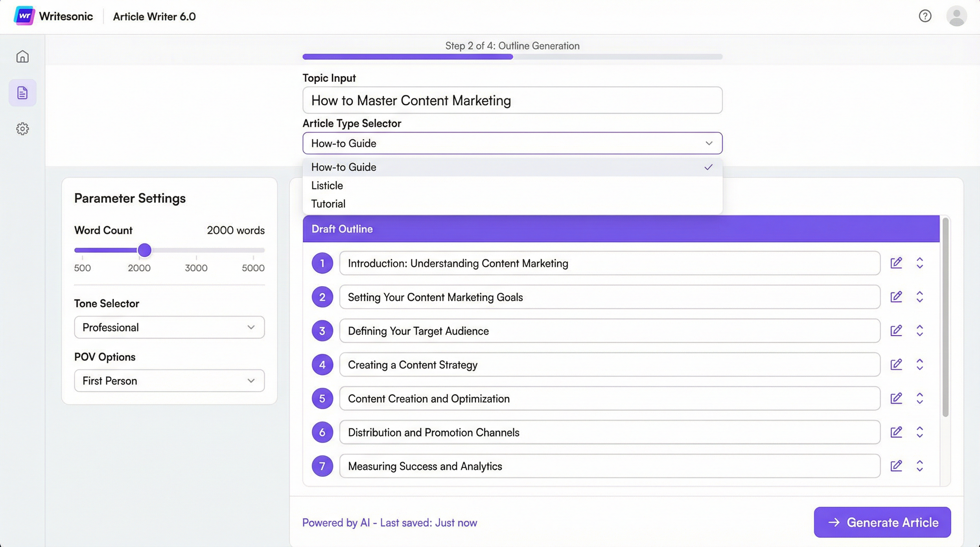This screenshot has height=547, width=980.
Task: Click the help question mark icon
Action: pyautogui.click(x=925, y=16)
